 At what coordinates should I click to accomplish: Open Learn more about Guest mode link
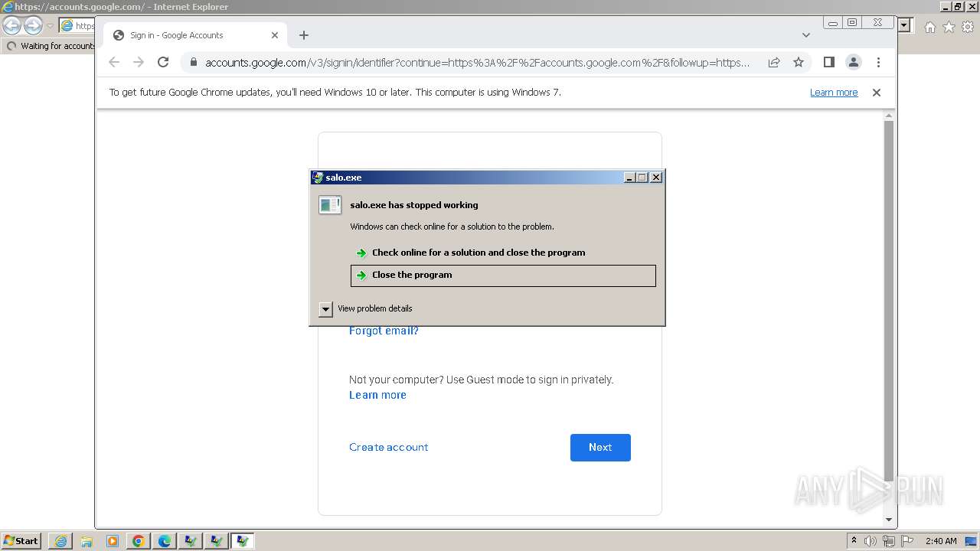pyautogui.click(x=377, y=395)
